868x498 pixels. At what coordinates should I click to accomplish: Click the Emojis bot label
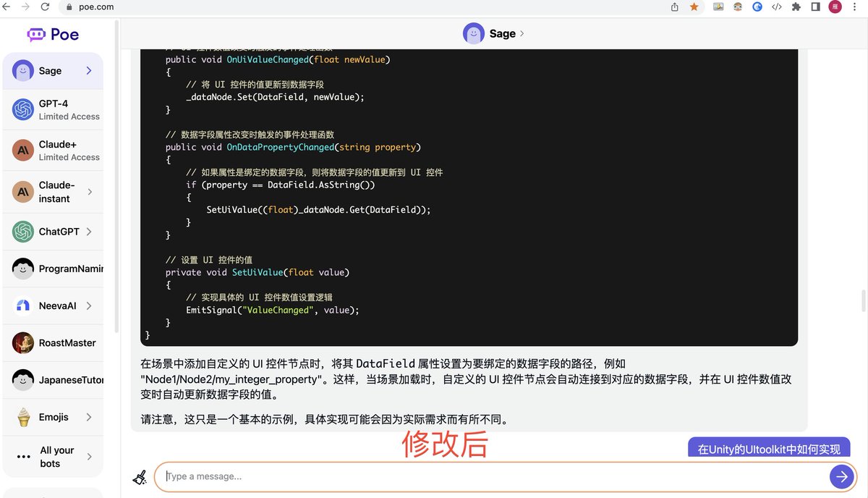point(54,417)
